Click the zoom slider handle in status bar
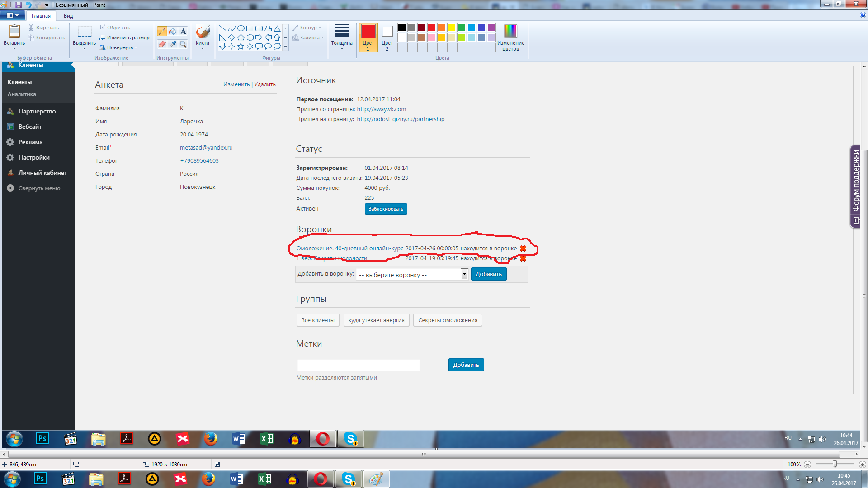The image size is (868, 488). click(x=835, y=464)
